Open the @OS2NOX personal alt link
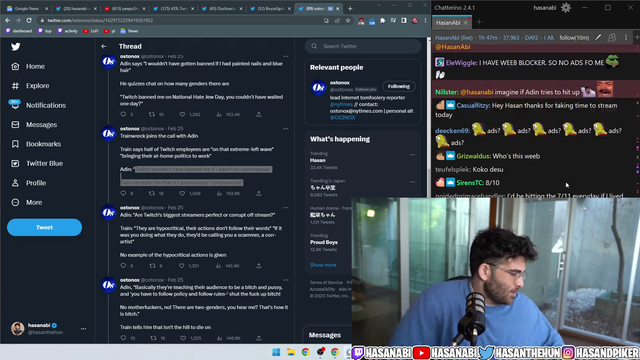Screen dimensions: 640x360 342,118
